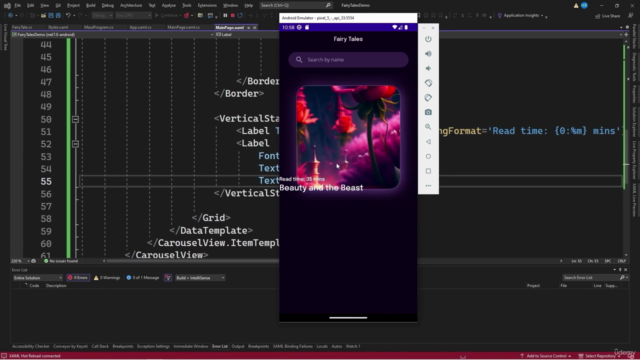Click the Visual Studio Search (Ctrl+Q) box

pyautogui.click(x=296, y=5)
